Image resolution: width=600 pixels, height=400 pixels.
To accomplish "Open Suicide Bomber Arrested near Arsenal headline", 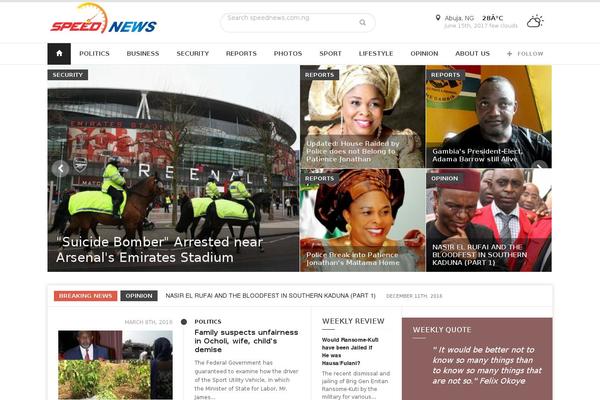I will tap(160, 250).
